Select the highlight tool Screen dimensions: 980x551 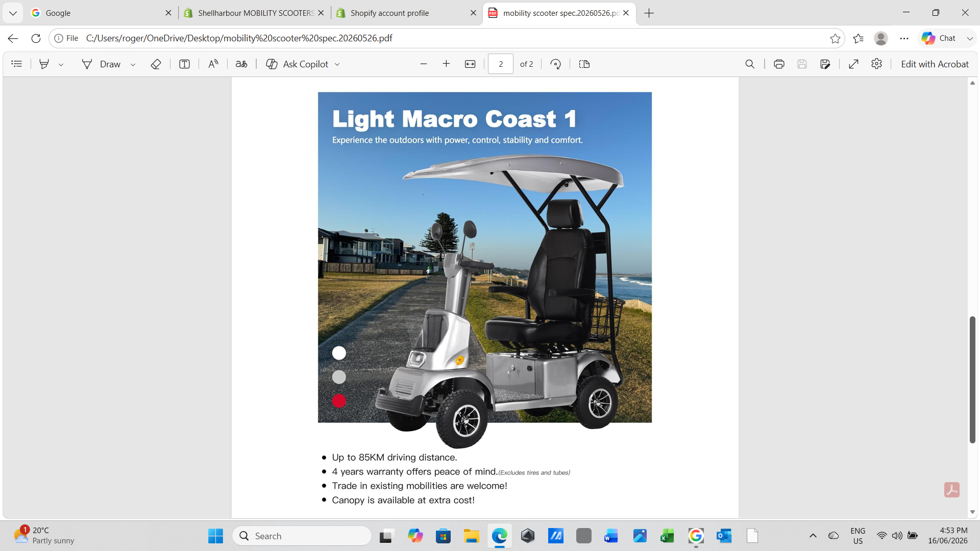pyautogui.click(x=44, y=64)
